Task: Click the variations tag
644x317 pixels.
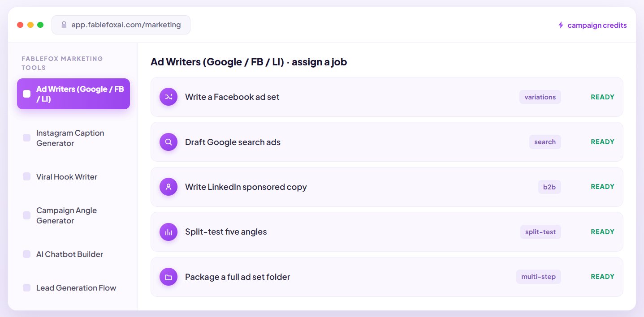Action: pos(540,97)
